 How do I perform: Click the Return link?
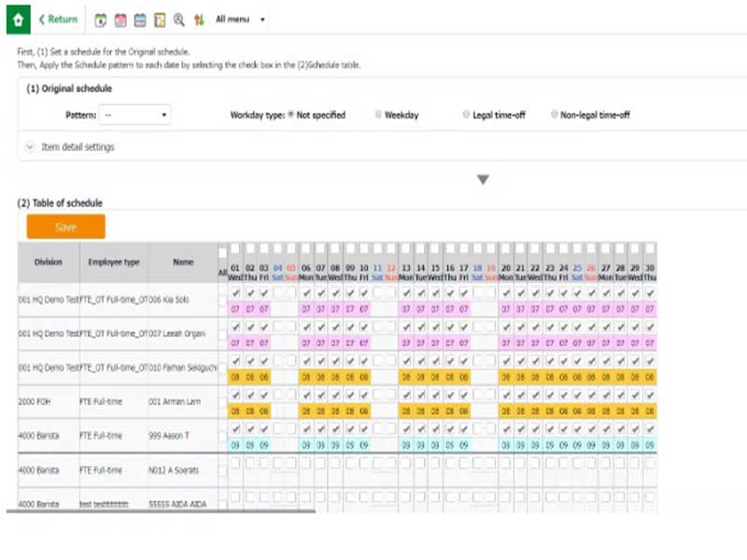58,20
